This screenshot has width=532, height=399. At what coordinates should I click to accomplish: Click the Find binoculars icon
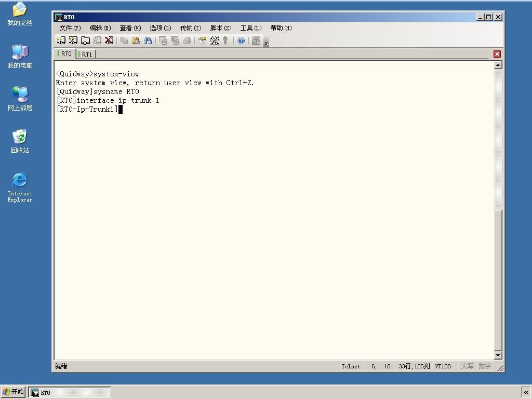click(148, 41)
